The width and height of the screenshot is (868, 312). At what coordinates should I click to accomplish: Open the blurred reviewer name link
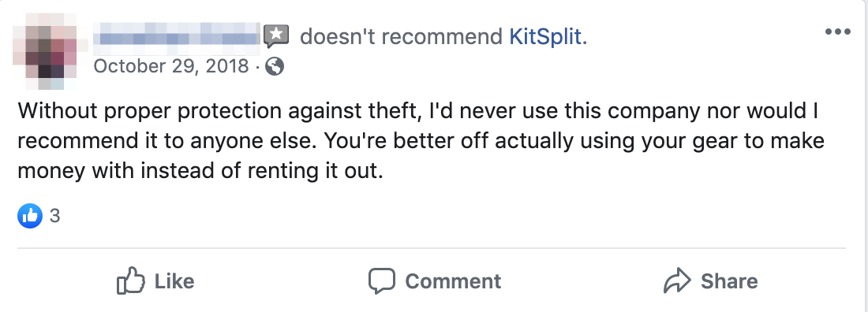[x=177, y=39]
